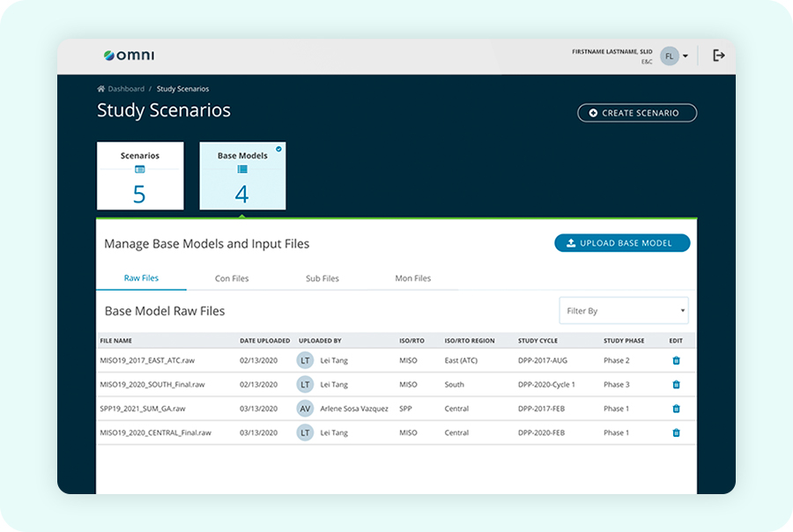
Task: Delete MISO19_2020_SOUTH_Final.raw with trash icon
Action: pos(676,384)
